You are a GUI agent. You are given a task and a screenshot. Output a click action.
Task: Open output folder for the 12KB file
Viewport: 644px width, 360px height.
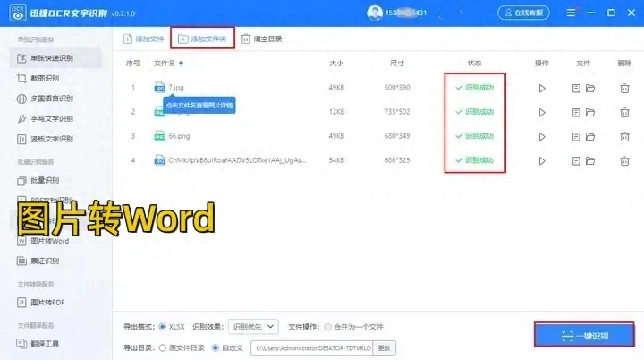click(x=590, y=112)
